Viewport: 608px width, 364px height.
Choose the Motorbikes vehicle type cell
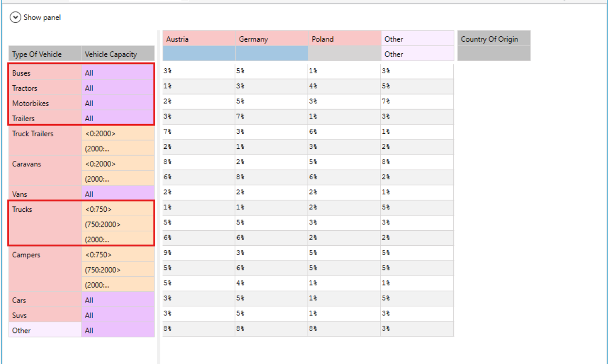coord(45,103)
